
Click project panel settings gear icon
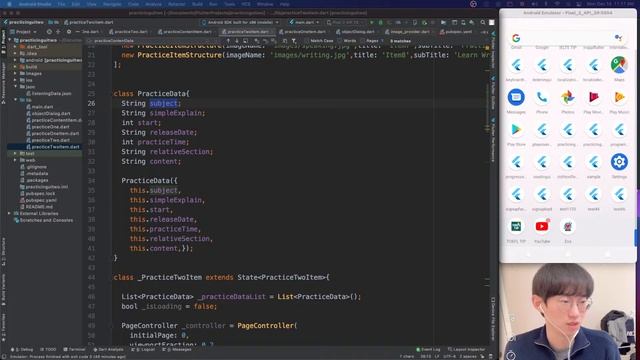click(x=69, y=32)
